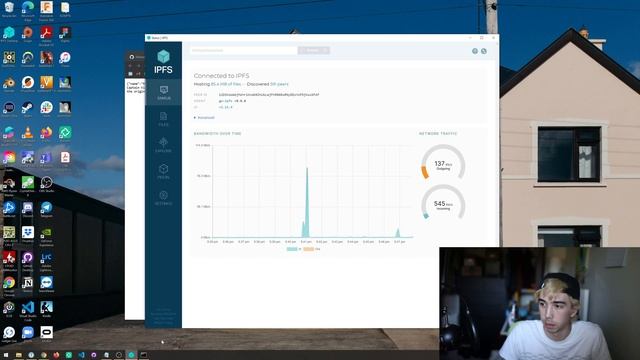Click the IPFS Desktop taskbar icon
This screenshot has height=360, width=640.
coord(131,355)
